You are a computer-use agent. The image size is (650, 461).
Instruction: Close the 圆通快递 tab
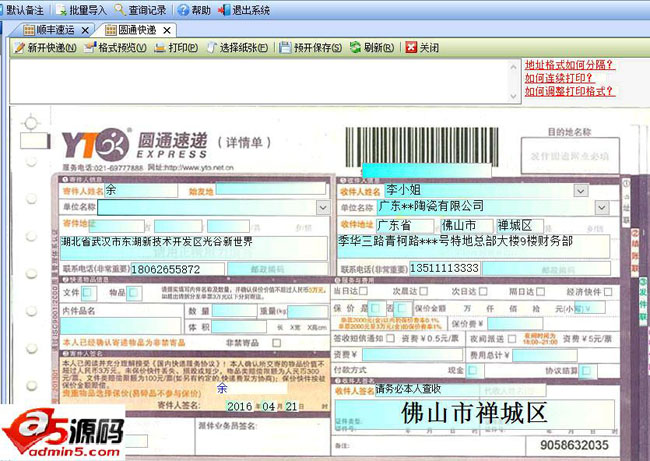[167, 31]
